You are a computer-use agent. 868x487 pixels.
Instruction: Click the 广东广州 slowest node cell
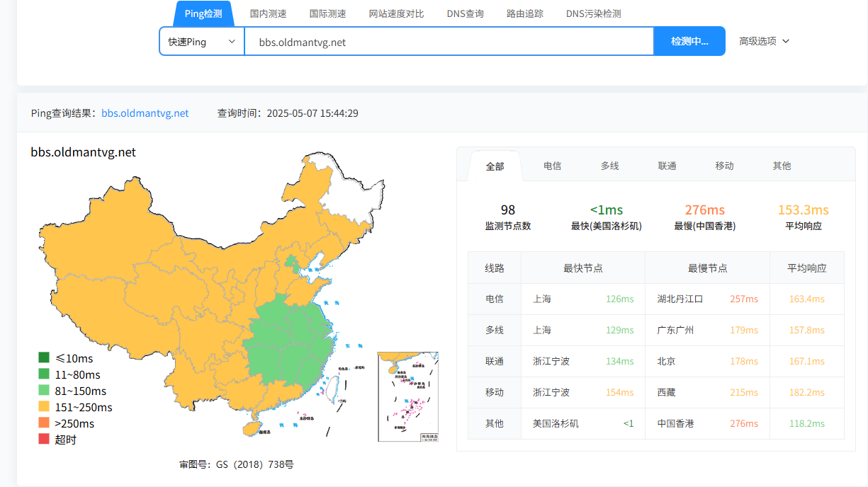click(676, 331)
